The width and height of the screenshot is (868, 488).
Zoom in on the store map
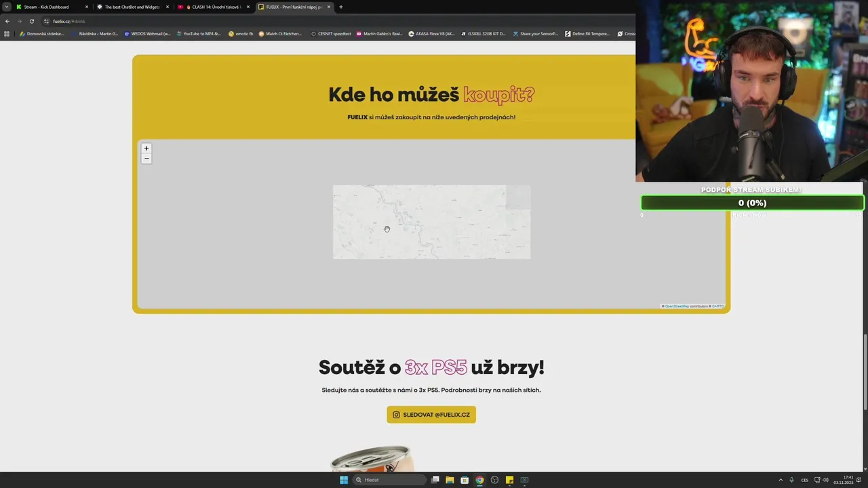tap(146, 148)
